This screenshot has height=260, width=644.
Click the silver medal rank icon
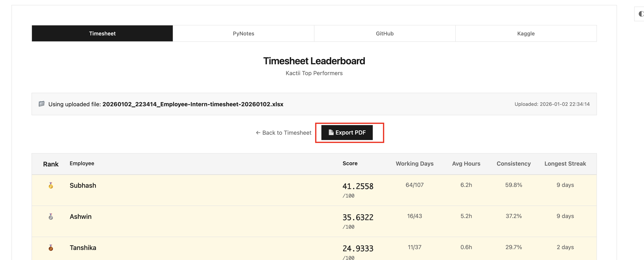(51, 217)
